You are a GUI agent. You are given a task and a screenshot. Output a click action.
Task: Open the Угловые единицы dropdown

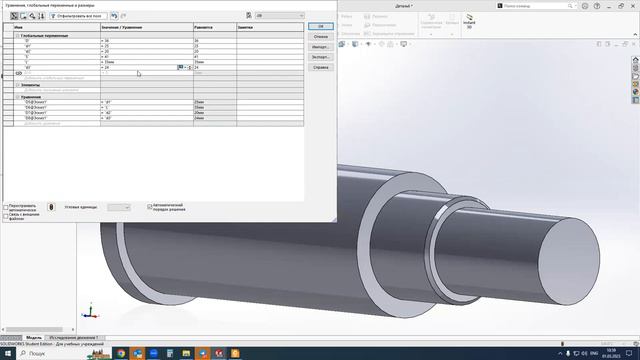[x=119, y=207]
